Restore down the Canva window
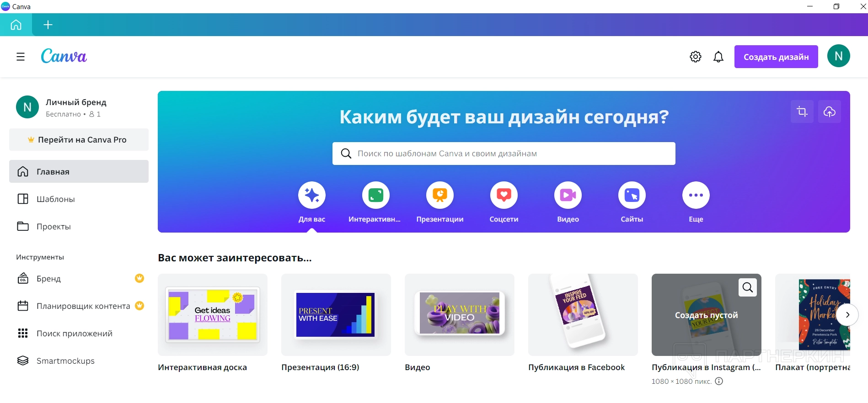This screenshot has width=868, height=403. point(836,6)
